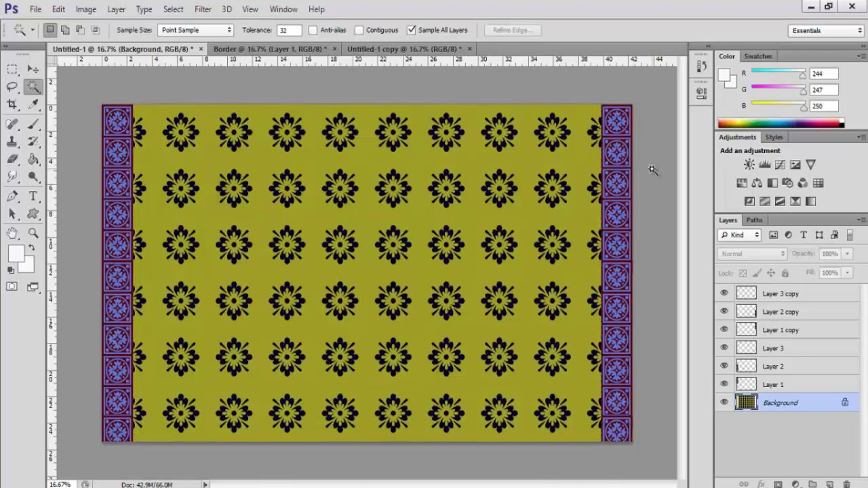This screenshot has height=488, width=868.
Task: Open the Sample Size dropdown
Action: 195,30
